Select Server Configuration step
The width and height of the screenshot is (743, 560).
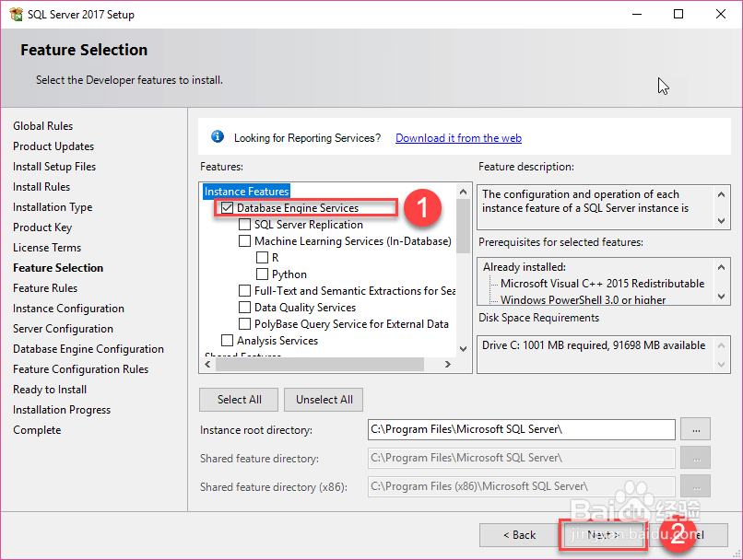[x=63, y=329]
